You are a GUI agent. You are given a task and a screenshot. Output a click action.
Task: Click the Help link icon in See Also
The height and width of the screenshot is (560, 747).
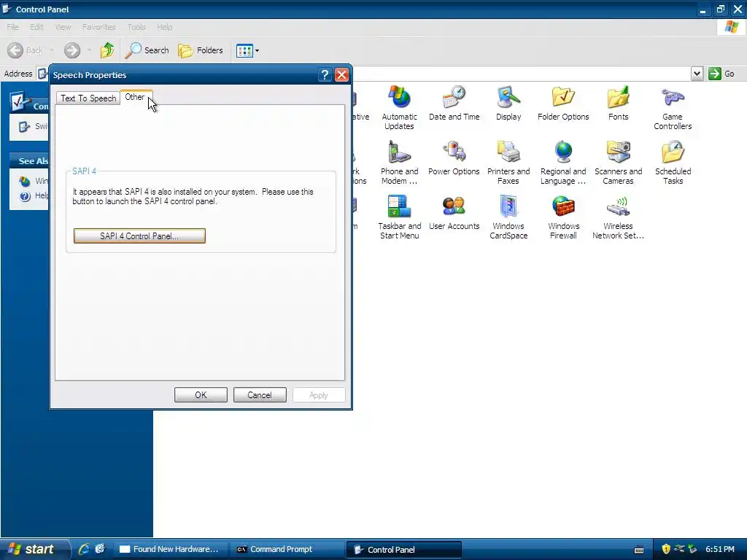26,196
